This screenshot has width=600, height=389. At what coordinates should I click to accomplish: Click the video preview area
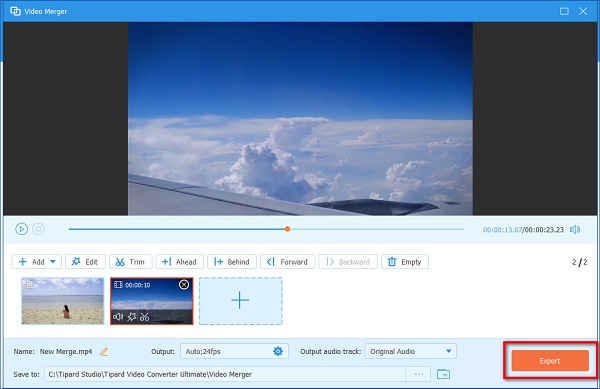300,119
